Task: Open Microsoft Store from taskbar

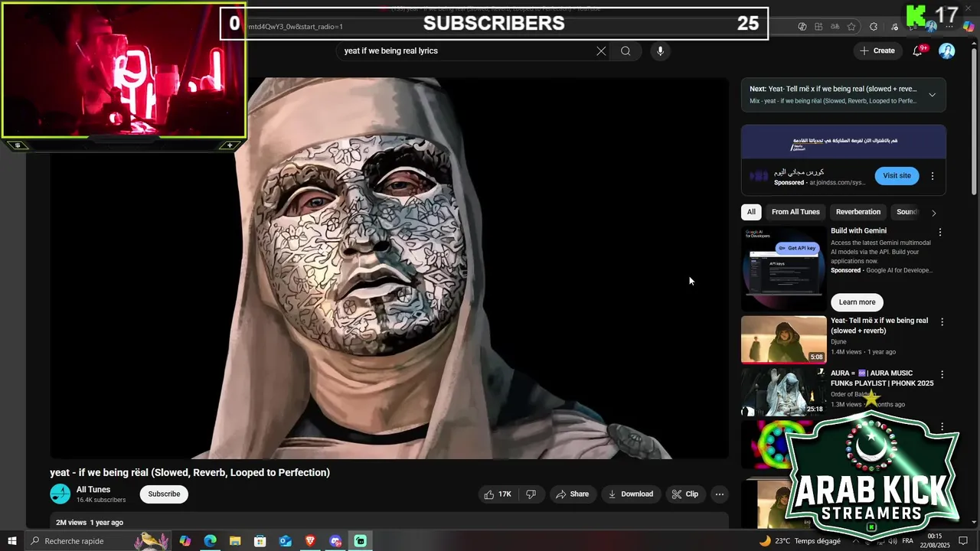Action: (260, 541)
